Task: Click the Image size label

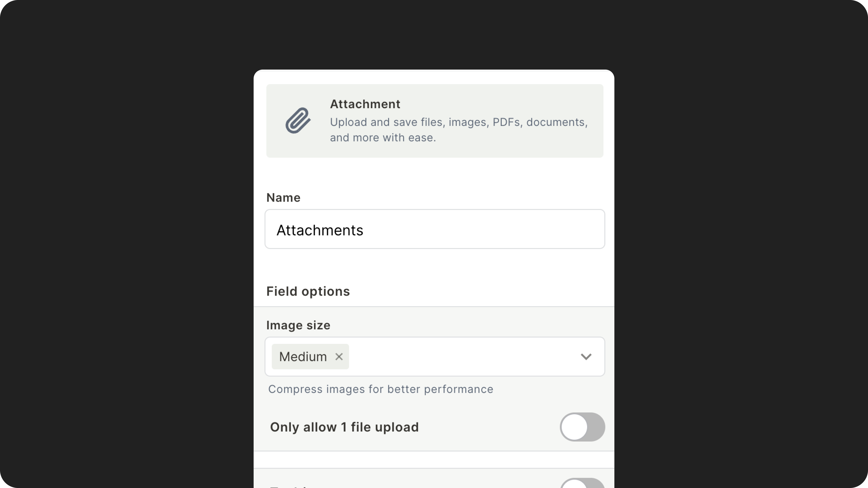Action: pos(298,325)
